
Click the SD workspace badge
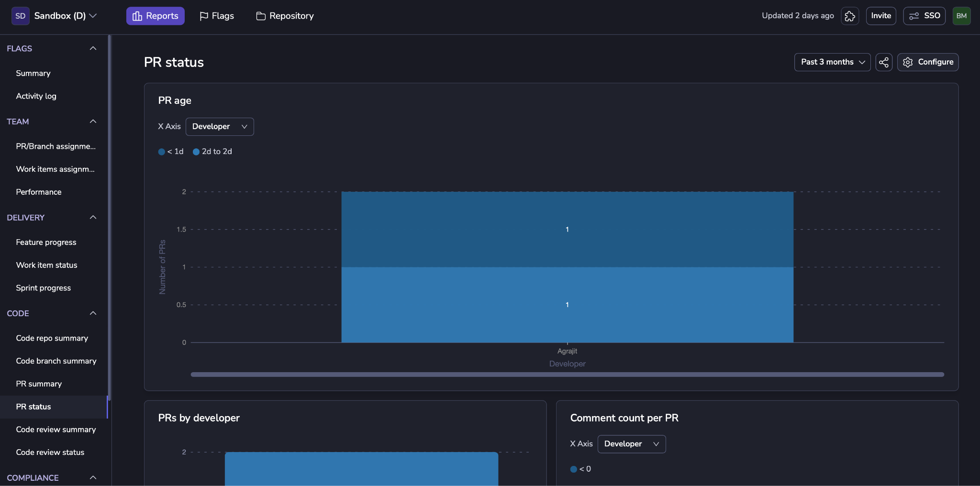click(21, 16)
